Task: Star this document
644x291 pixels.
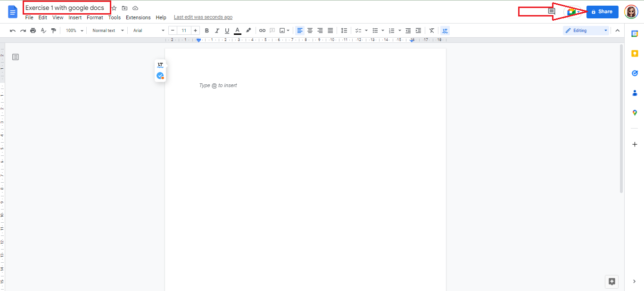Action: coord(114,8)
